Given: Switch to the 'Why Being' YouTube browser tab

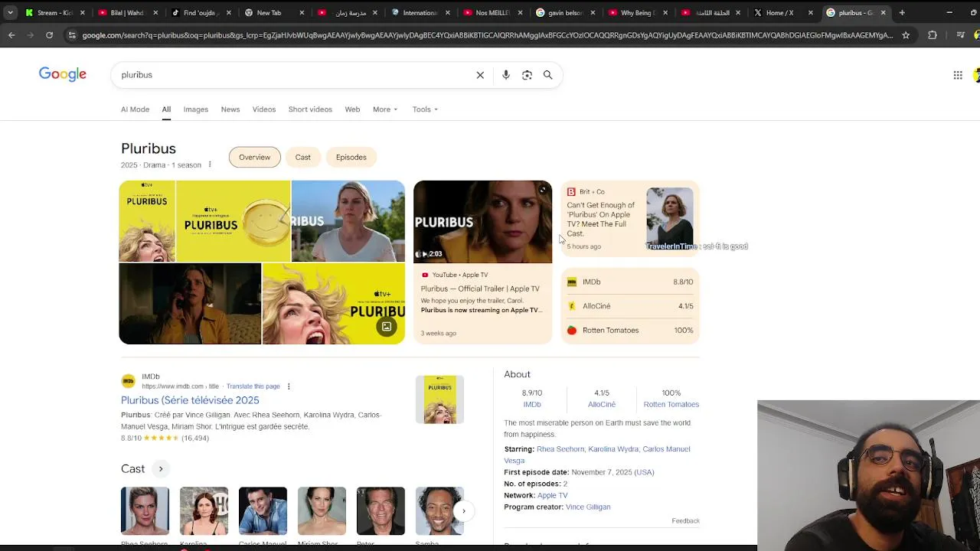Looking at the screenshot, I should coord(634,12).
